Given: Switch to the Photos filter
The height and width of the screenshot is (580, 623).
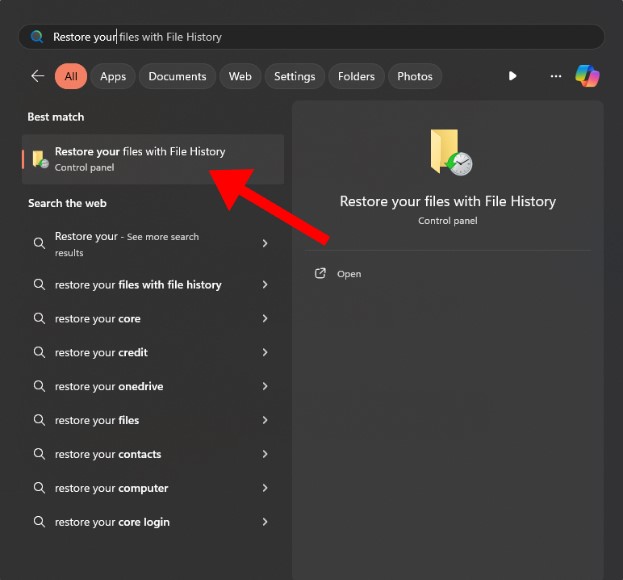Looking at the screenshot, I should coord(415,76).
